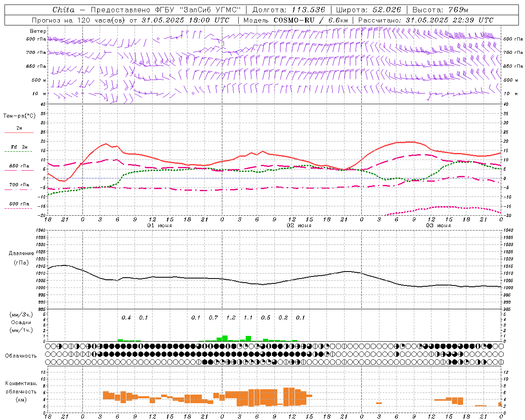Select the "Широта: 52.026" latitude field
525x420 pixels.
(368, 10)
